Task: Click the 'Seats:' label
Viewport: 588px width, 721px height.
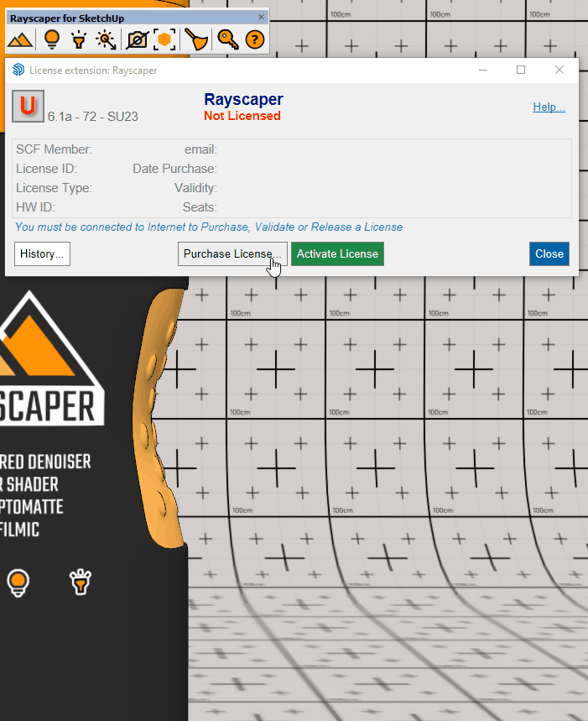Action: click(x=200, y=207)
